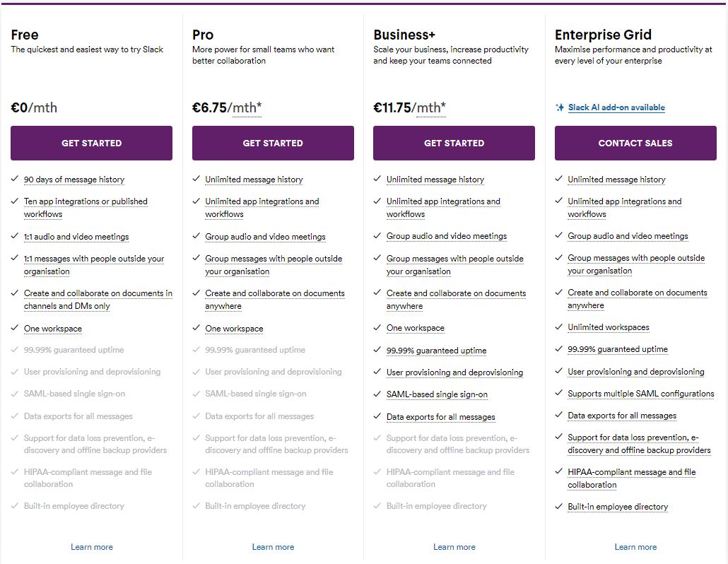The width and height of the screenshot is (728, 564).
Task: Follow Learn more link in Pro column
Action: pos(273,547)
